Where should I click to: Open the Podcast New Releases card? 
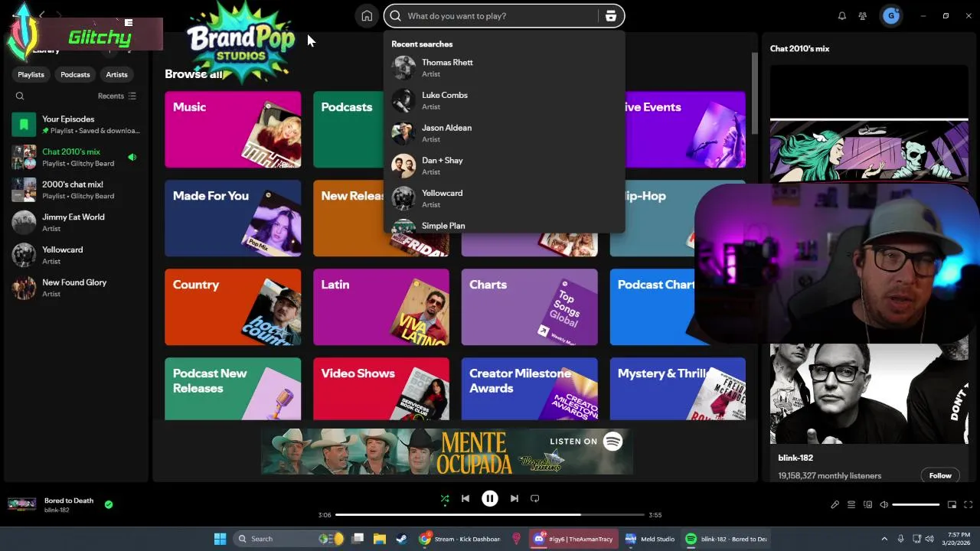coord(233,389)
